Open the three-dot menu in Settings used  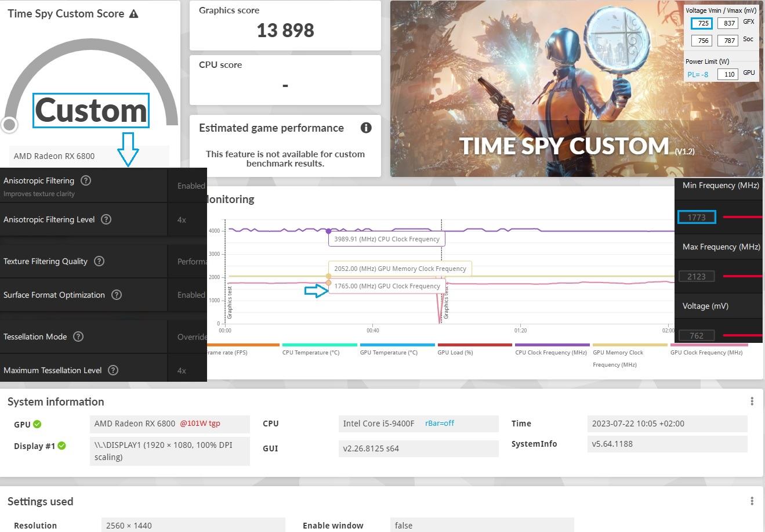click(x=752, y=501)
